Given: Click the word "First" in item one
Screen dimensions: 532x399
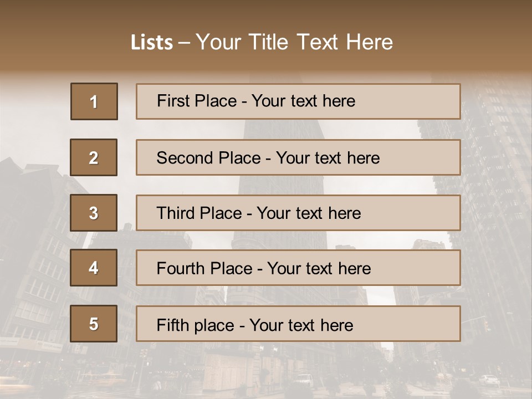Looking at the screenshot, I should click(x=172, y=101).
